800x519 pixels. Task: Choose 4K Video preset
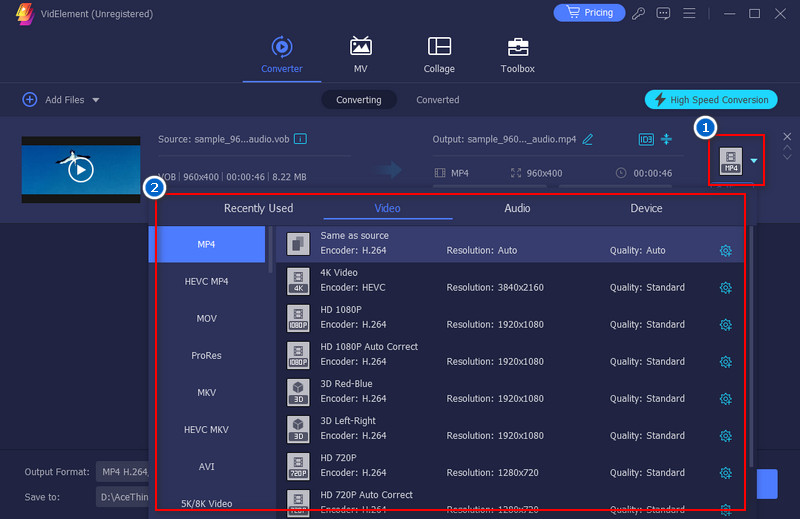tap(510, 281)
